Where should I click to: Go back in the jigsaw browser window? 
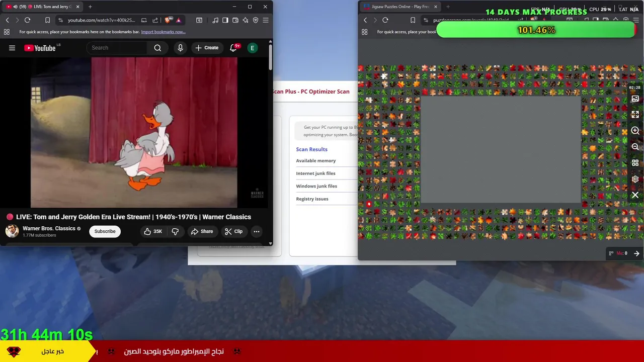tap(365, 20)
